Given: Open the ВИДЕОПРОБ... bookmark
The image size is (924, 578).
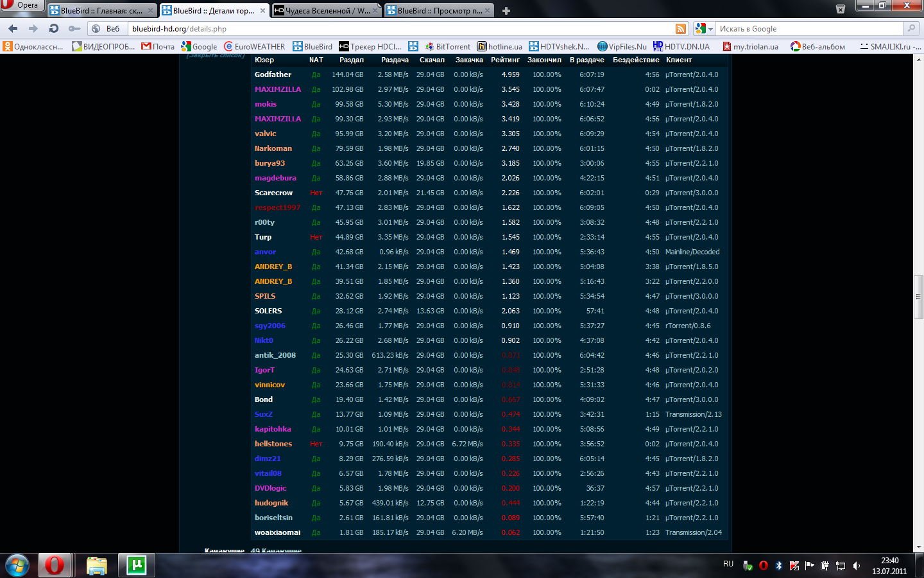Looking at the screenshot, I should tap(103, 46).
